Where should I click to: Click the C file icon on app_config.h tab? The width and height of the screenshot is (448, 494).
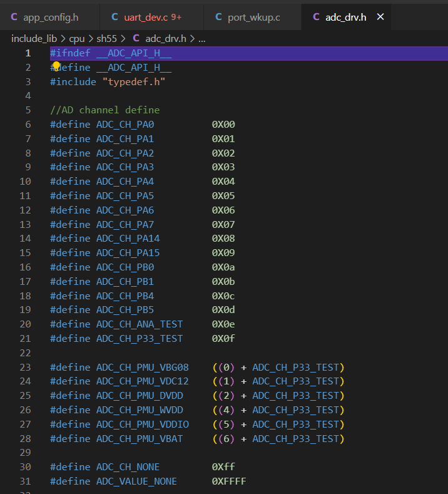14,17
